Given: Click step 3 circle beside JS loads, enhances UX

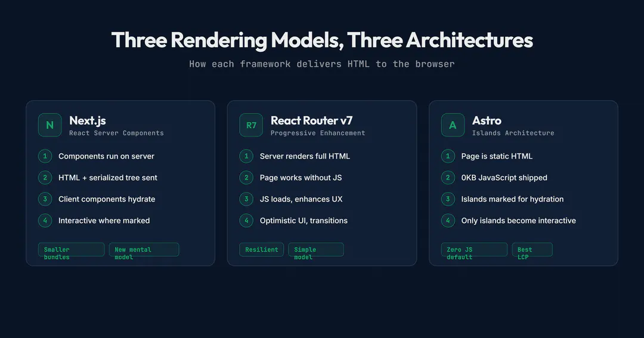Looking at the screenshot, I should (x=246, y=199).
